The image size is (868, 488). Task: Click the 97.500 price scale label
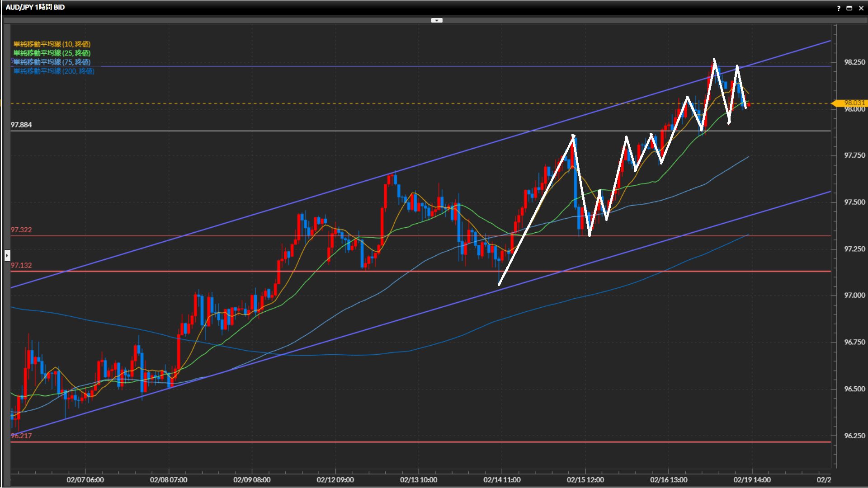point(854,202)
